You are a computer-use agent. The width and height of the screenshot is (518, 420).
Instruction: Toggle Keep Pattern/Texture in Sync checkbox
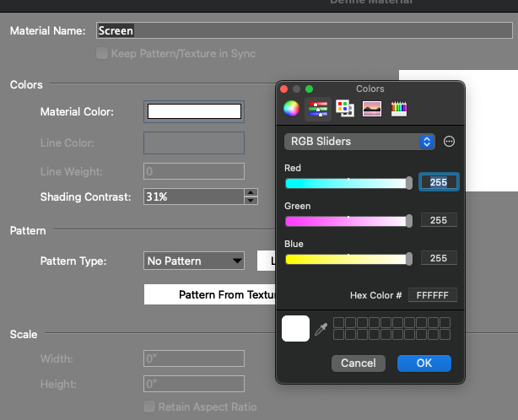(x=103, y=53)
